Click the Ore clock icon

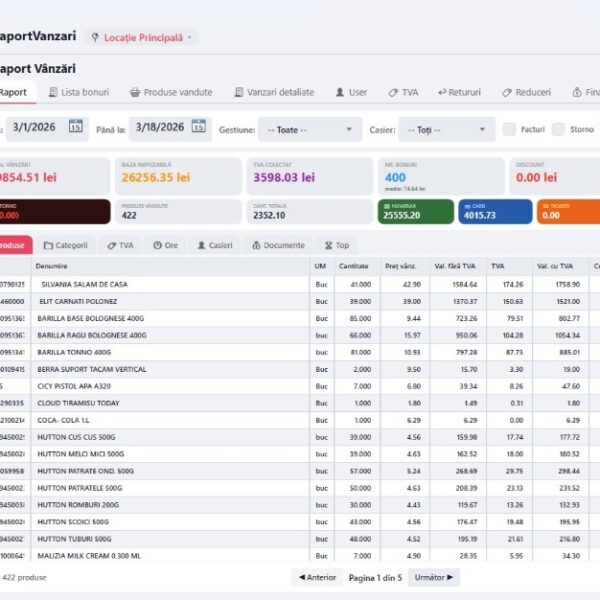(157, 245)
